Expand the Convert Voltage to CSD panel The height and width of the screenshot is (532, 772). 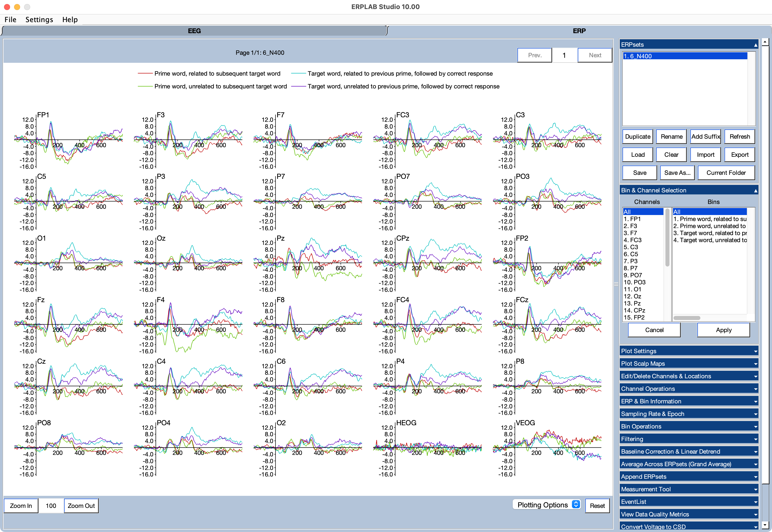click(689, 526)
